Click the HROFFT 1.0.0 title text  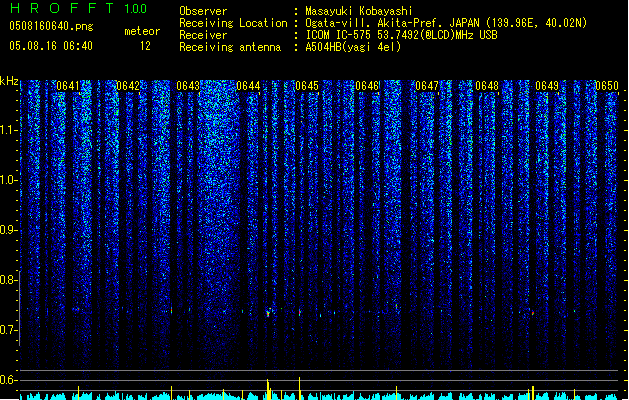point(78,8)
